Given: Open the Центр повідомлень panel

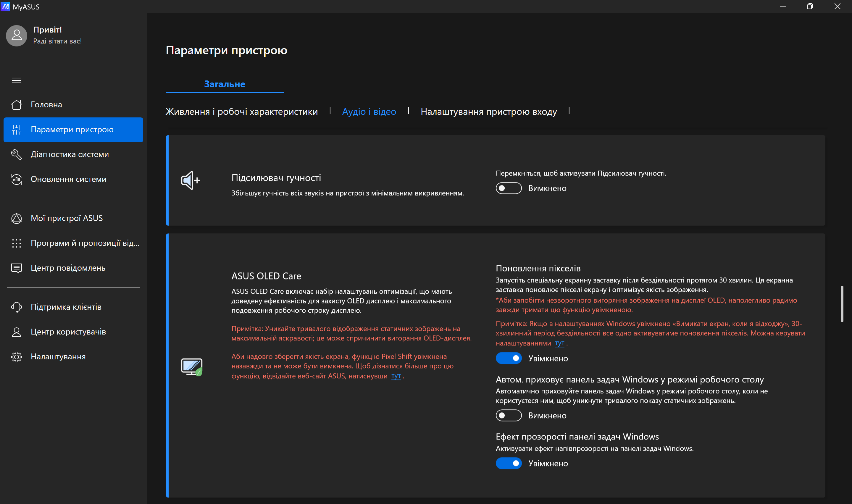Looking at the screenshot, I should pyautogui.click(x=68, y=268).
